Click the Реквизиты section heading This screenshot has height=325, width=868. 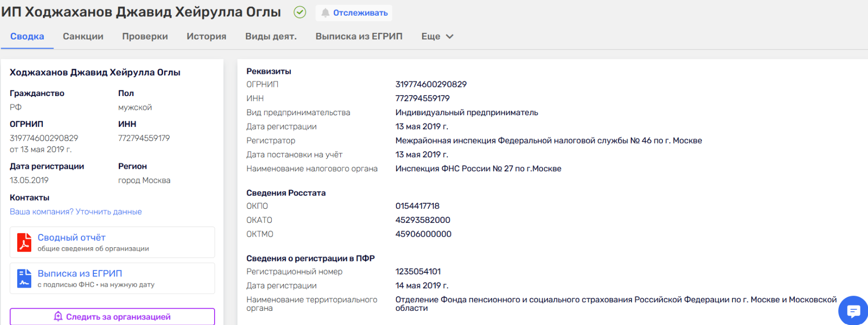(x=269, y=71)
